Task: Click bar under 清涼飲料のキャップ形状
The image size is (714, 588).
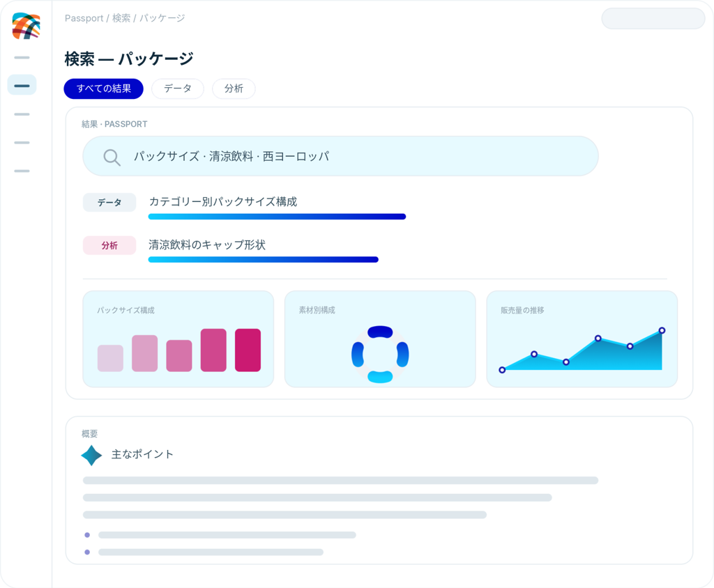Action: point(263,260)
